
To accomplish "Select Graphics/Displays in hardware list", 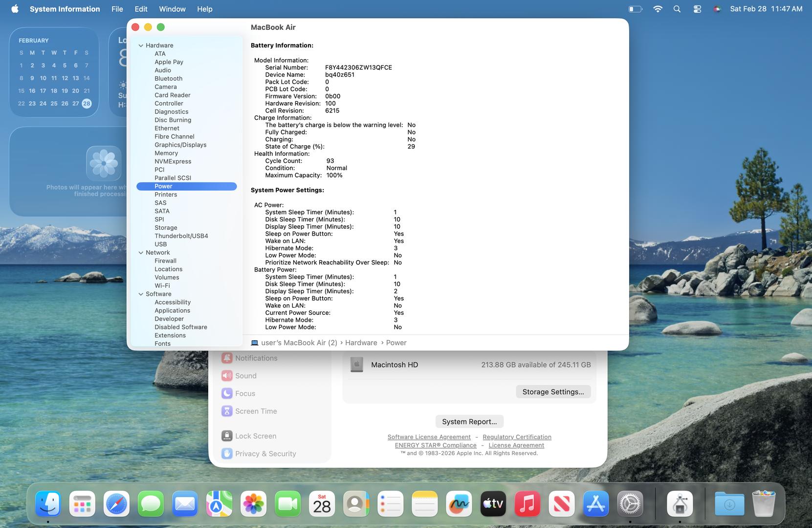I will [x=180, y=145].
